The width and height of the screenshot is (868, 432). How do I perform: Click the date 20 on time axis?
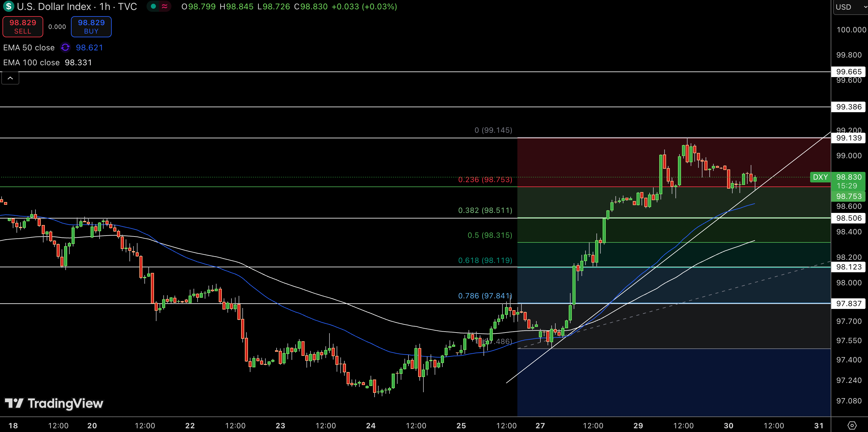[92, 425]
